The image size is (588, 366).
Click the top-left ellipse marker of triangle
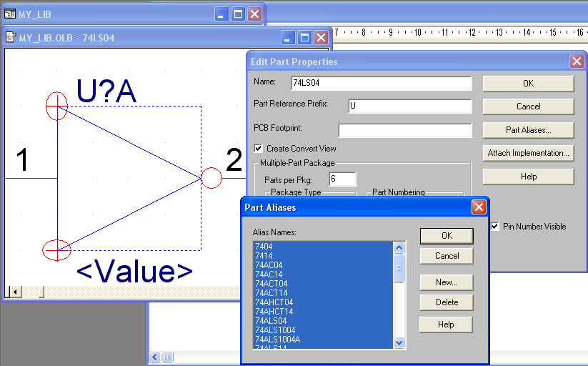tap(56, 106)
